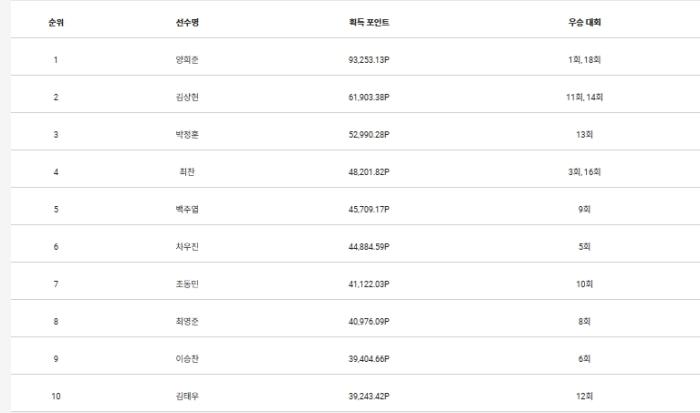Click the 우승 대회 column header

pos(584,22)
